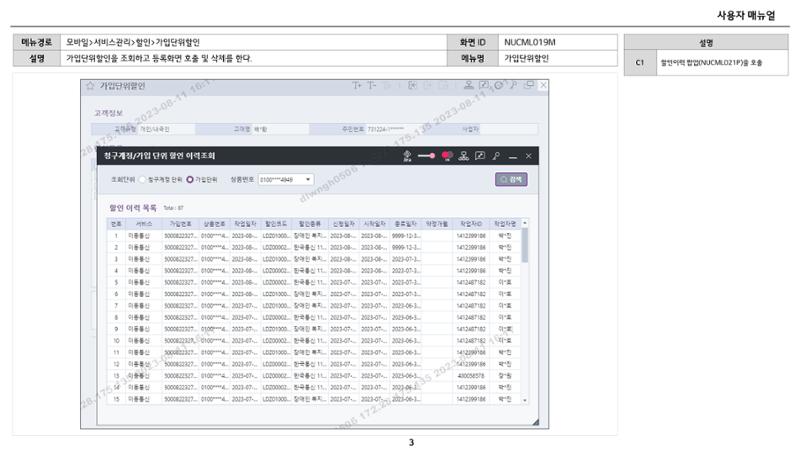Sort by the 작업자명 column header
The height and width of the screenshot is (450, 800).
pos(505,224)
